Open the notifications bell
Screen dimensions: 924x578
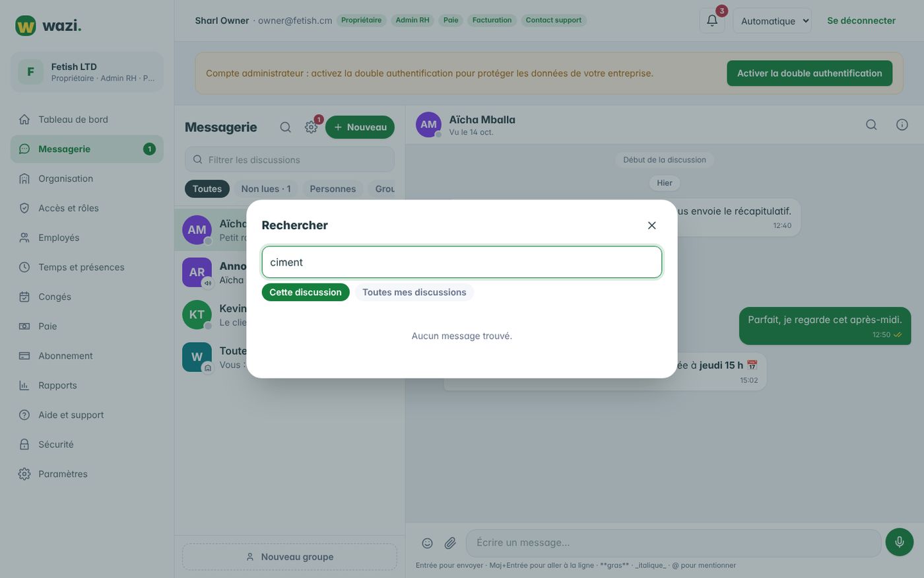pos(712,20)
